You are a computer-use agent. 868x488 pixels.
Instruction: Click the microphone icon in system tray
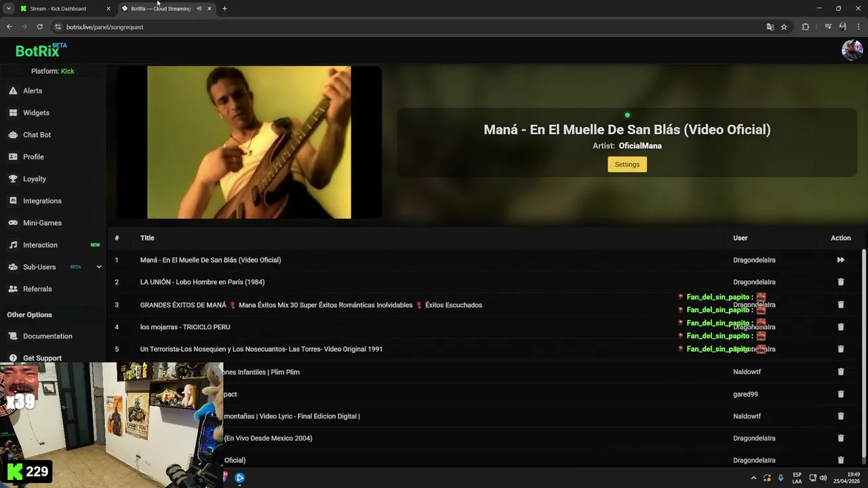[781, 478]
